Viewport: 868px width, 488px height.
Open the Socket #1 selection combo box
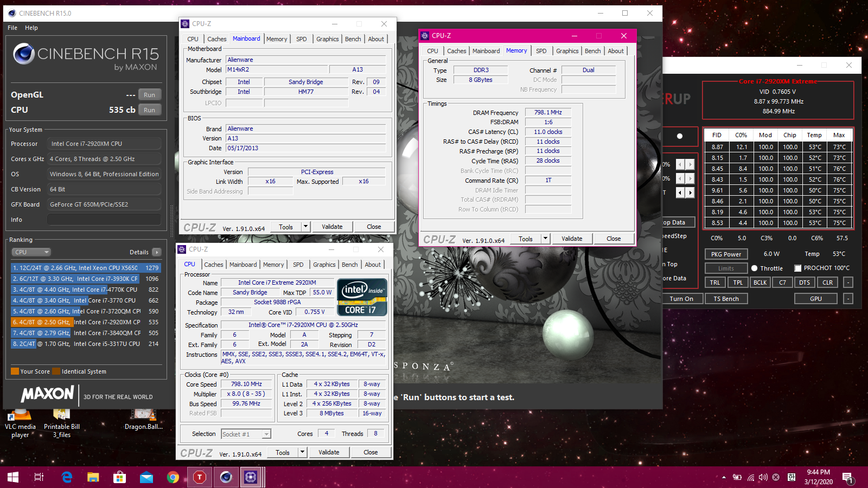tap(246, 434)
